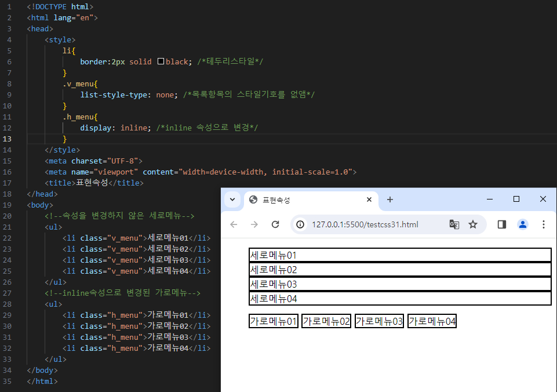
Task: Bookmark this page with the star icon
Action: (x=473, y=224)
